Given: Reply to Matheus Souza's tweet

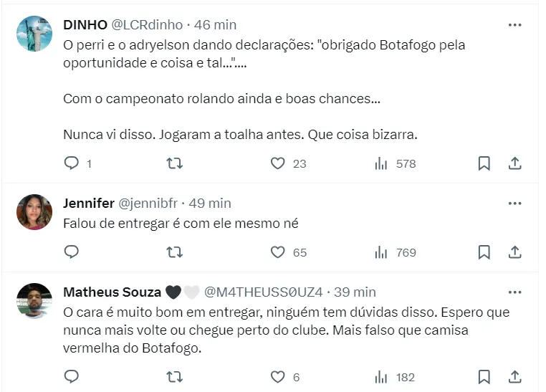Looking at the screenshot, I should pyautogui.click(x=72, y=376).
